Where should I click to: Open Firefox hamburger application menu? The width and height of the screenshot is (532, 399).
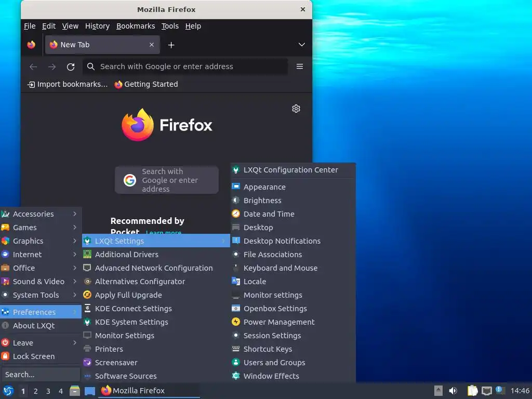(x=300, y=66)
